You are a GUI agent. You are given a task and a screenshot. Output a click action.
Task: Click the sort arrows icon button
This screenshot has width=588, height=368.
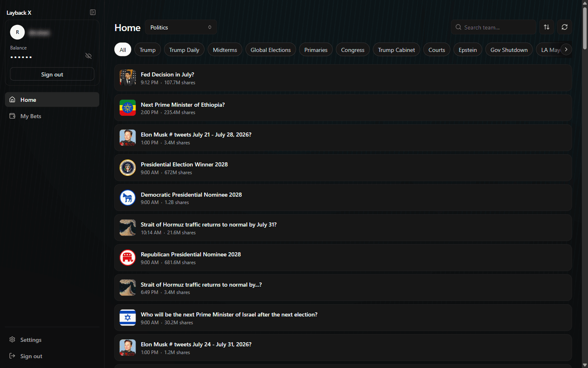[x=546, y=27]
